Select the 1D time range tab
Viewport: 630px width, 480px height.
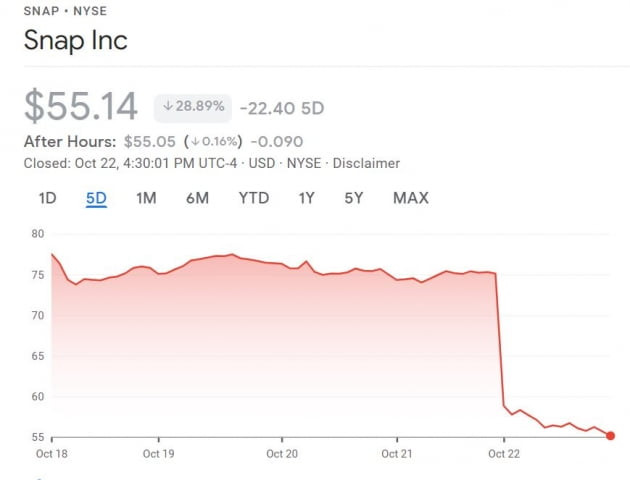[x=47, y=198]
